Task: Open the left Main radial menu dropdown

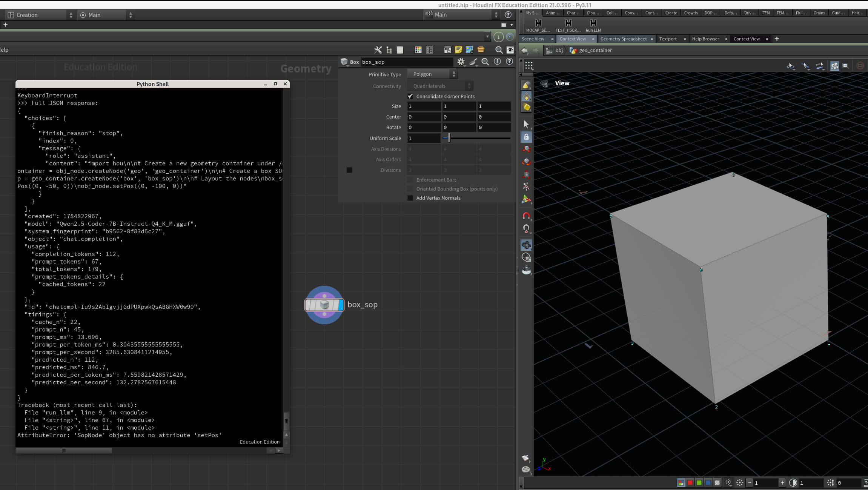Action: [x=106, y=15]
